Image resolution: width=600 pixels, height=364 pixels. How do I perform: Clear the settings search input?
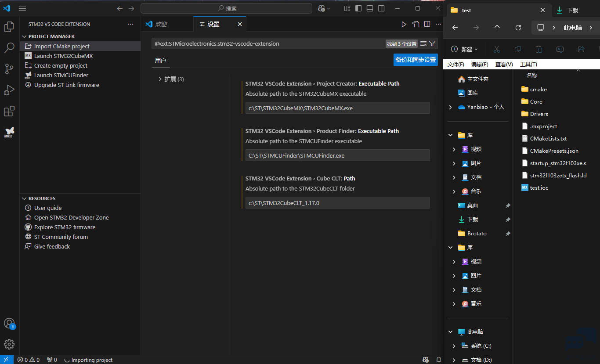(x=423, y=43)
